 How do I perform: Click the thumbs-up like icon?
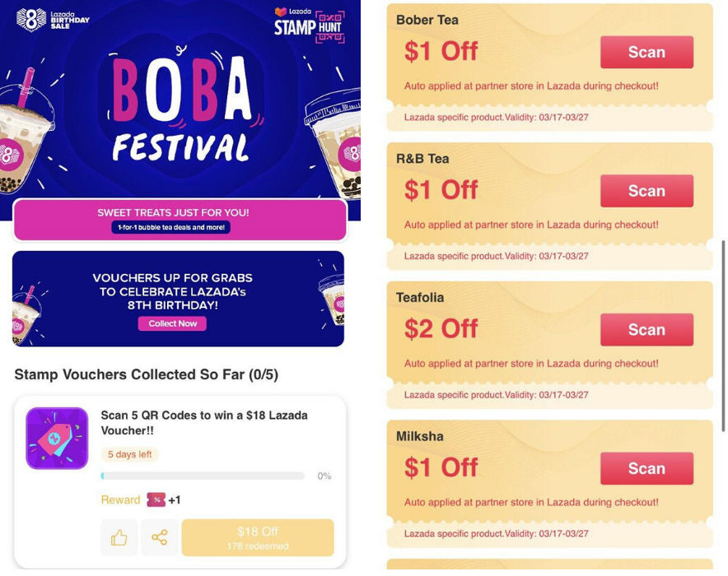tap(119, 538)
